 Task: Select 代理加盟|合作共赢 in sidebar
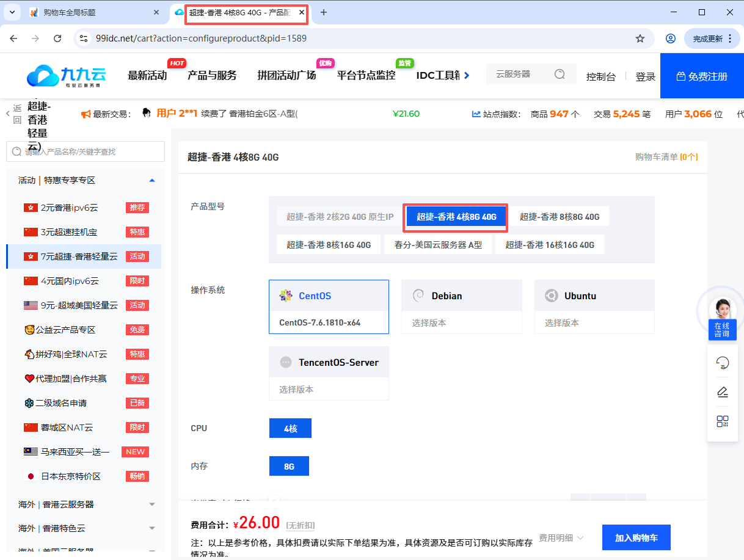coord(84,379)
